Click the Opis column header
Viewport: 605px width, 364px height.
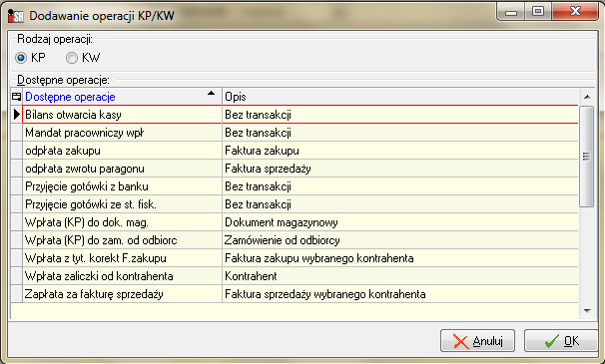(400, 97)
